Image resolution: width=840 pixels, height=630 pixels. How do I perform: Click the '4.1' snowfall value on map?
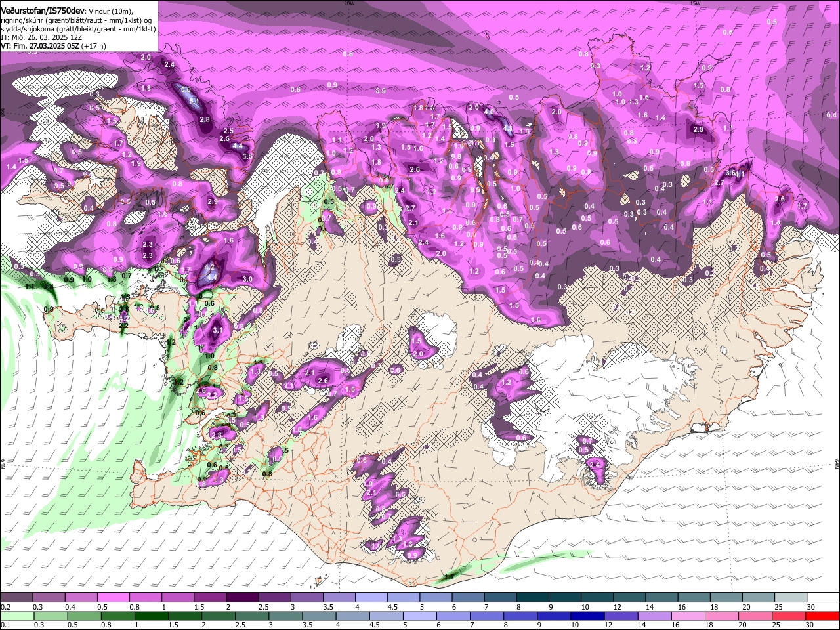740,175
